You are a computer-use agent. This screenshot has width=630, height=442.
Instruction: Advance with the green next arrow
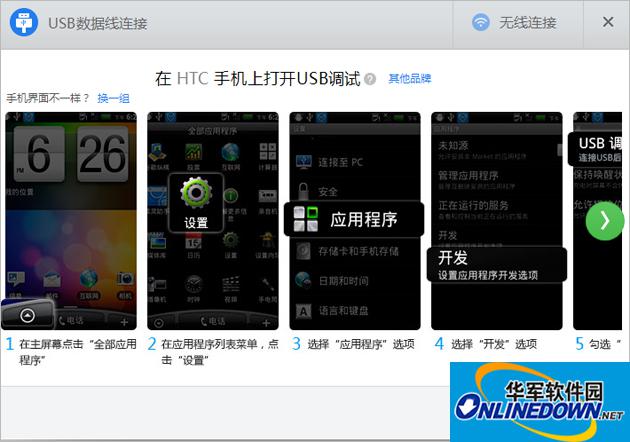pos(605,221)
